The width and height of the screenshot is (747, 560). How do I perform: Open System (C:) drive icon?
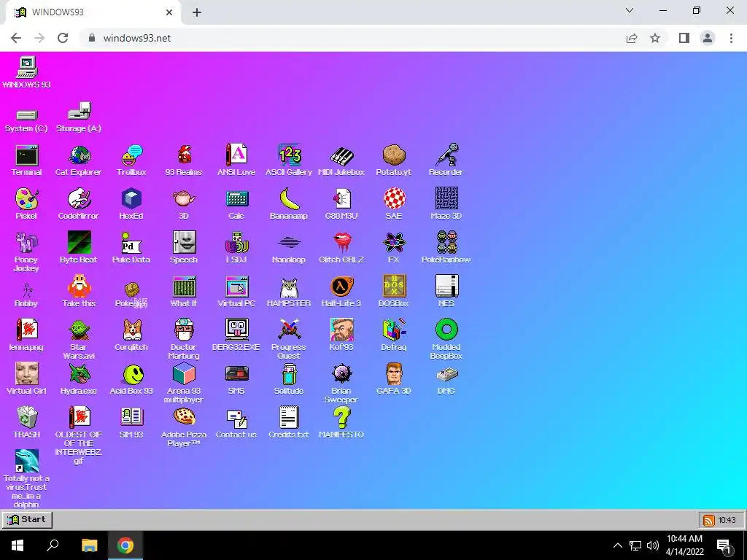(27, 114)
